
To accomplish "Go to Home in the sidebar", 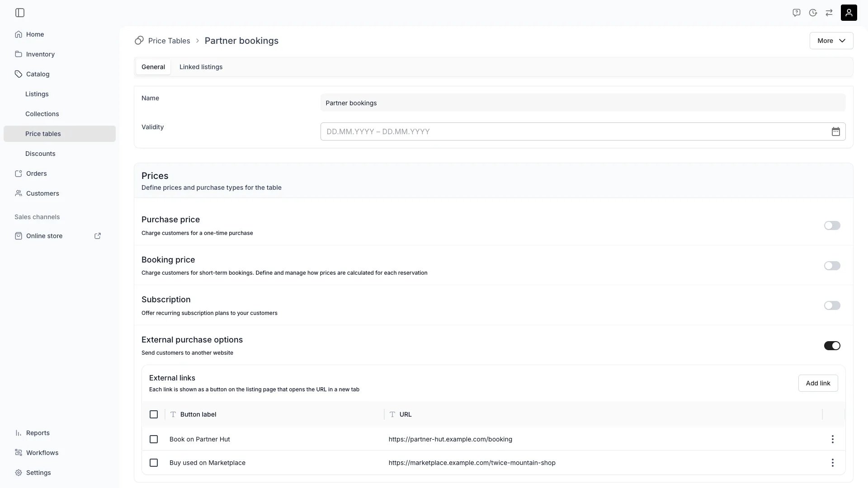I will pyautogui.click(x=60, y=34).
